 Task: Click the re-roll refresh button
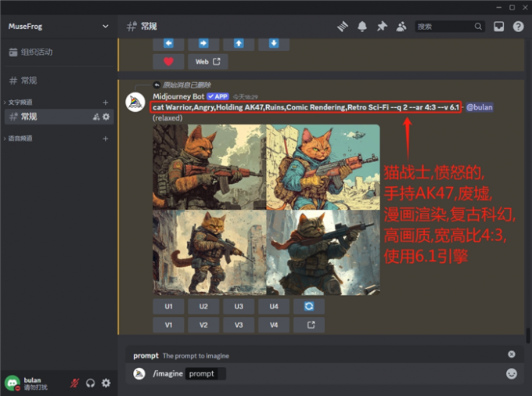click(309, 307)
